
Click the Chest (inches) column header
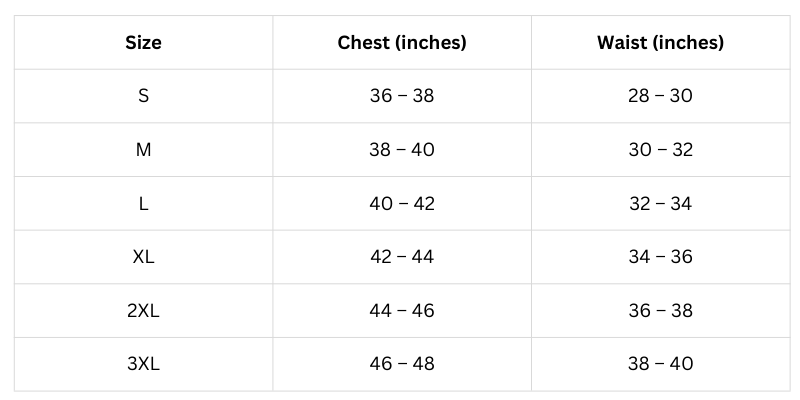402,43
